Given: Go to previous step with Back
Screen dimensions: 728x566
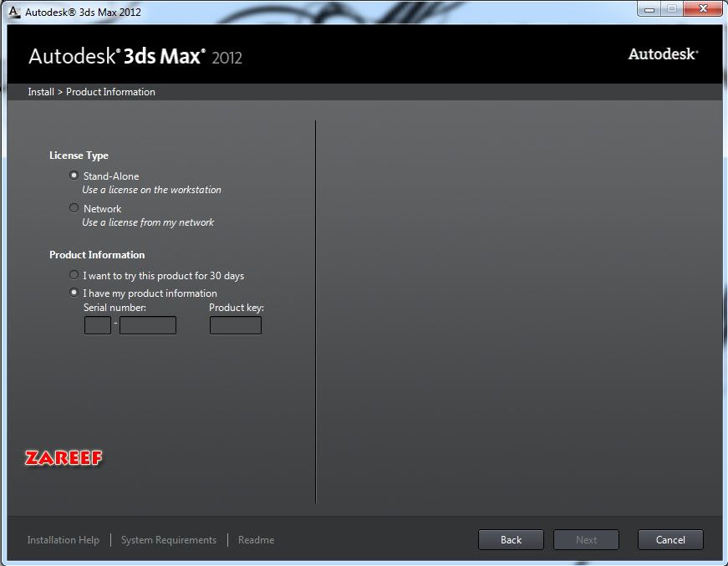Looking at the screenshot, I should 511,539.
